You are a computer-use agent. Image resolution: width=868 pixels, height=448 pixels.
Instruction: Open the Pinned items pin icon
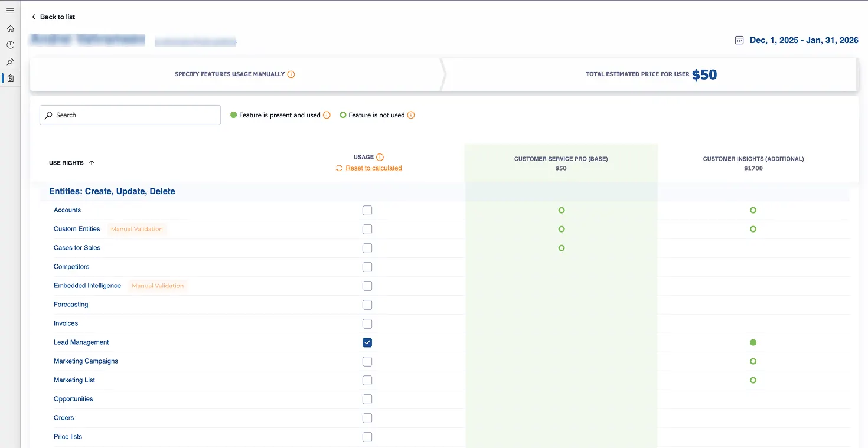pos(10,61)
